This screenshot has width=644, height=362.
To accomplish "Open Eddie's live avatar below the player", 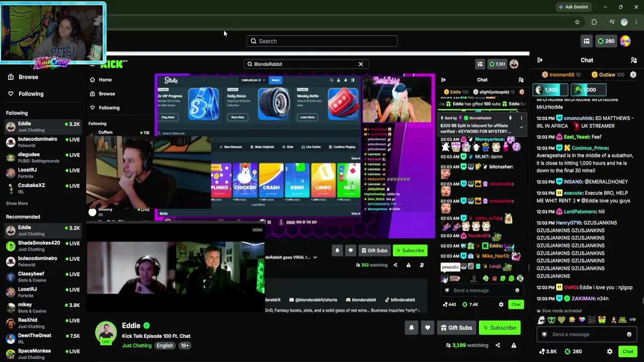I will click(106, 333).
